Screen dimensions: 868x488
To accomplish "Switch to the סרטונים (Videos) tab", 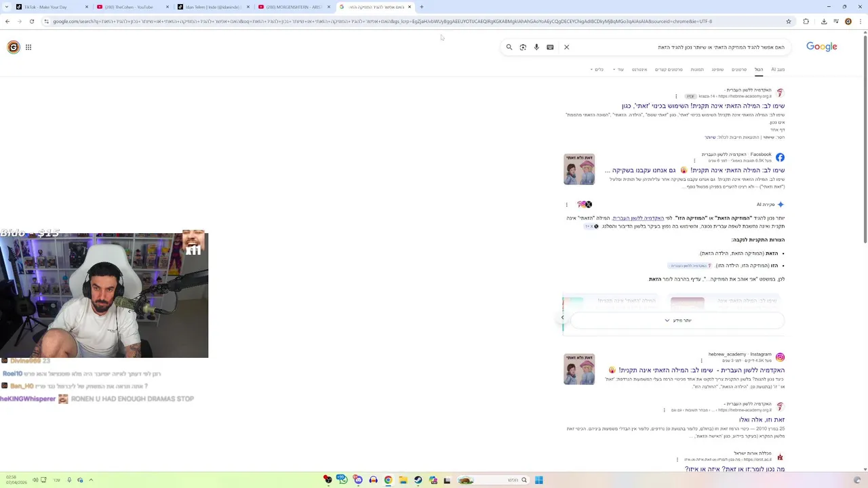I will tap(739, 69).
